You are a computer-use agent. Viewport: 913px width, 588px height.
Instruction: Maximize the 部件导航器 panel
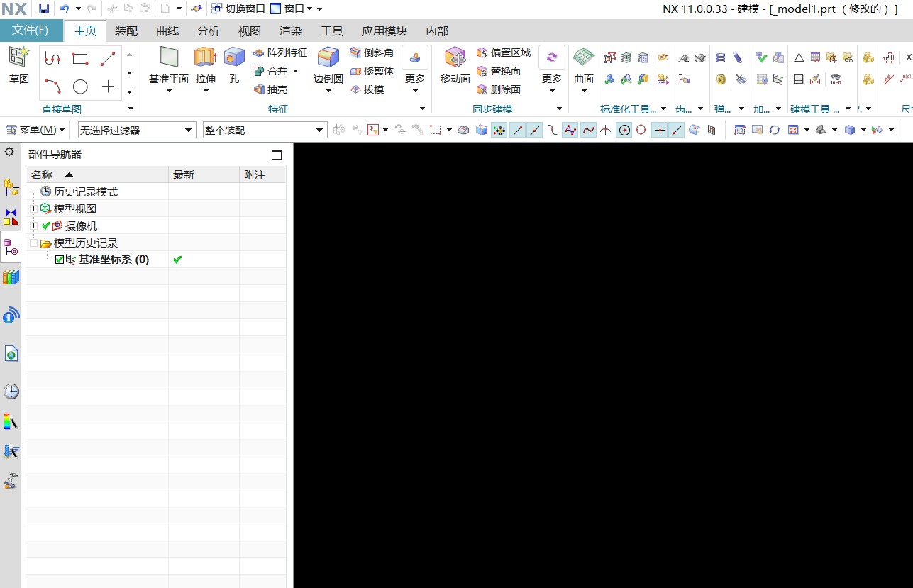[x=277, y=155]
